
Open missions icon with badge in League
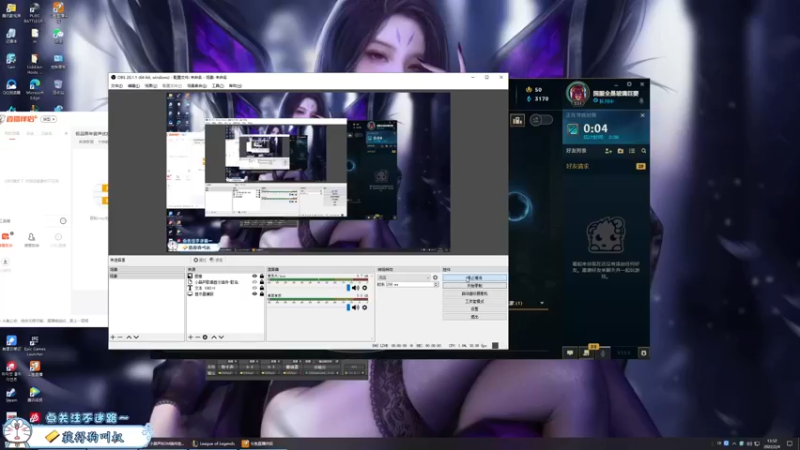click(x=587, y=352)
